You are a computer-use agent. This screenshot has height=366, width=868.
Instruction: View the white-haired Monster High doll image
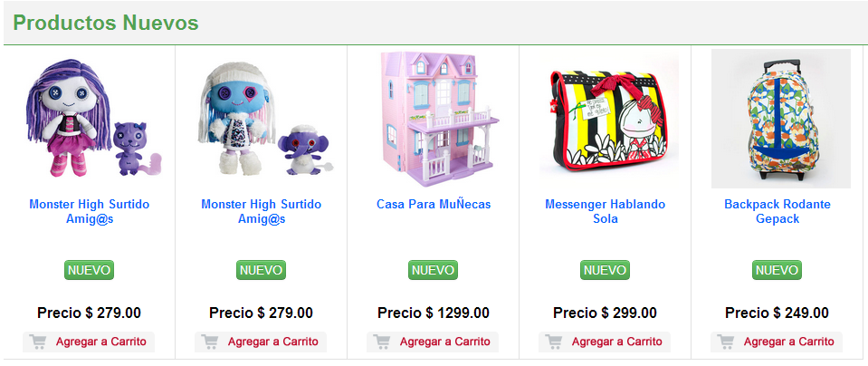pos(266,119)
